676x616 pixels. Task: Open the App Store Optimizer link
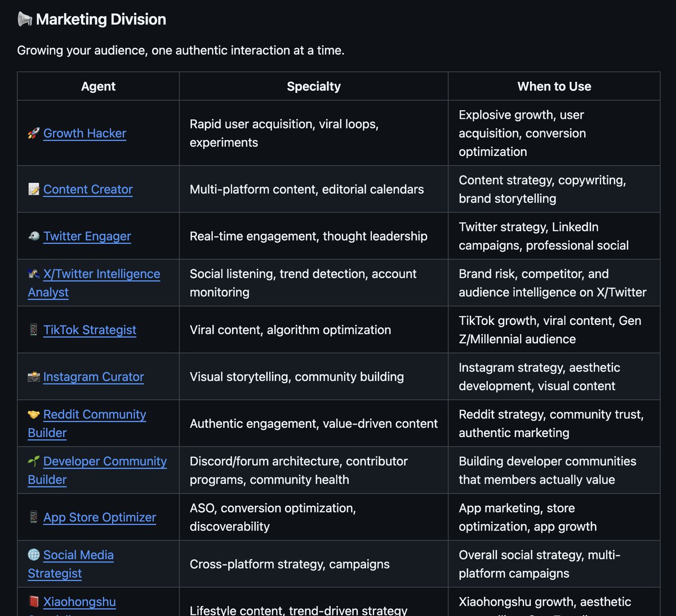point(100,517)
